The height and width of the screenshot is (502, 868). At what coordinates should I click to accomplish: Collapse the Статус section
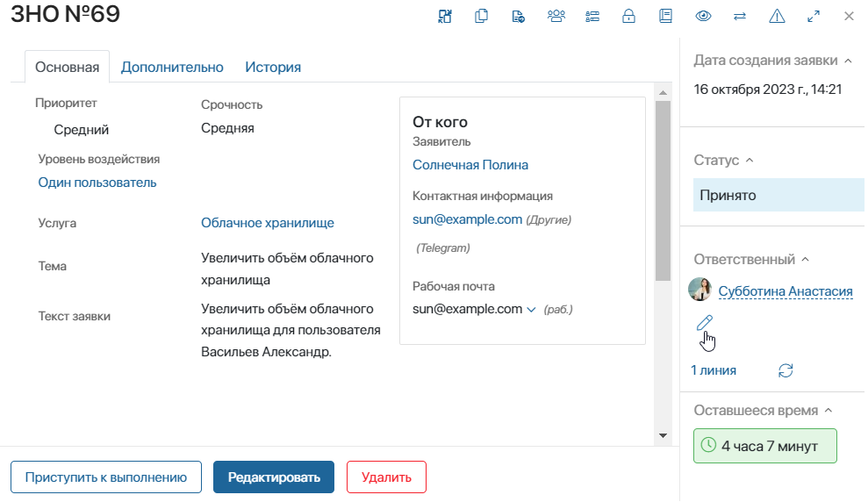pos(750,160)
